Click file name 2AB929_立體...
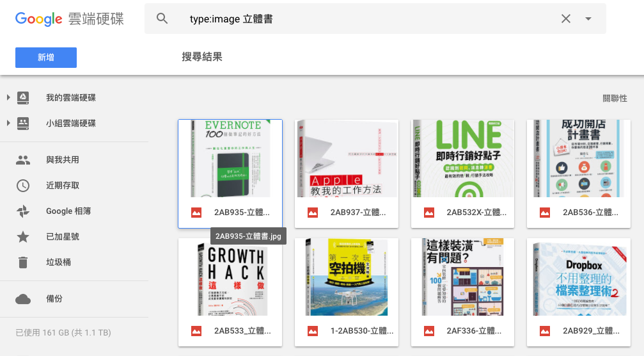Viewport: 644px width, 356px height. coord(591,331)
